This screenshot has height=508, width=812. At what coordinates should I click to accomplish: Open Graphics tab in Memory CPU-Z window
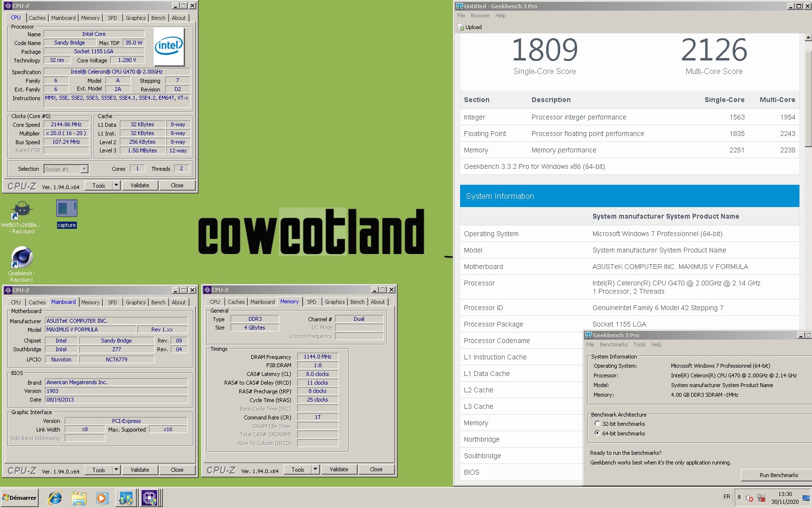point(335,302)
